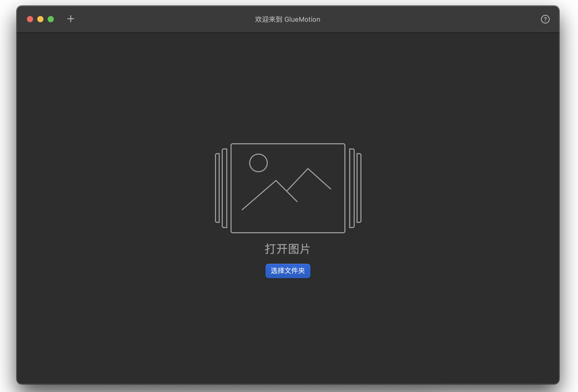Maximize the window with green button
The image size is (578, 392).
[51, 19]
